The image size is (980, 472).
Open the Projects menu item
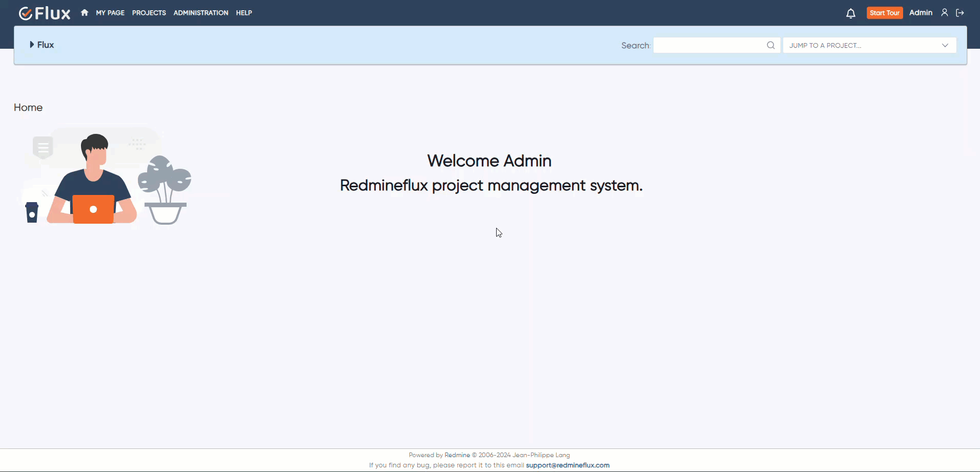click(x=149, y=13)
